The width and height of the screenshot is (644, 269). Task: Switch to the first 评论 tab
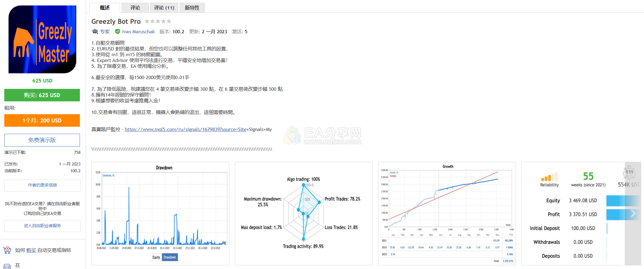pos(135,8)
